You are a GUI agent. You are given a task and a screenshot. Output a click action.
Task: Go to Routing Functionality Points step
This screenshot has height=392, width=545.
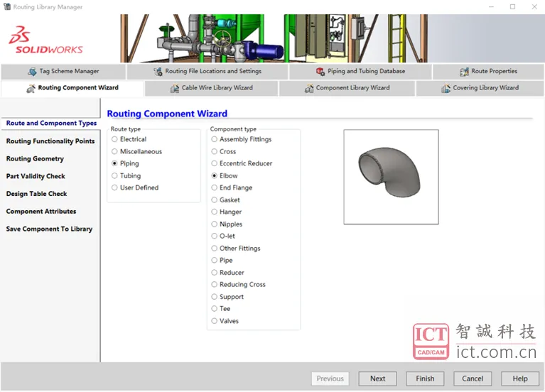click(50, 141)
